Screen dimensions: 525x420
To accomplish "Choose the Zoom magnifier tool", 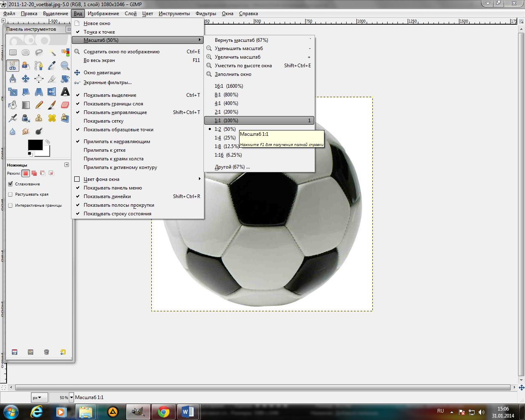I will [x=65, y=66].
